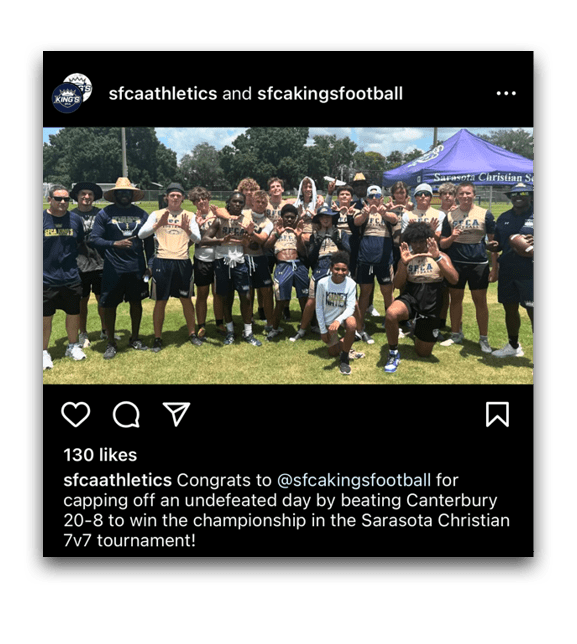
Task: Tap the team group photo center
Action: pos(288,255)
